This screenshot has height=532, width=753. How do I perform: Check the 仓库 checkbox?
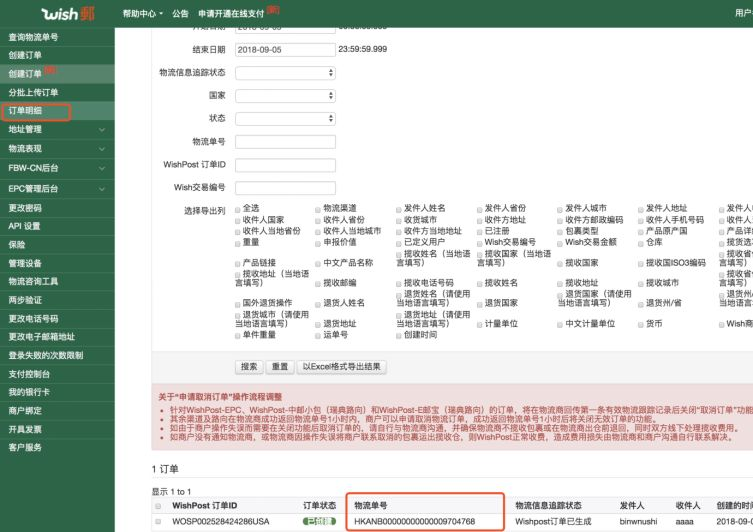641,243
